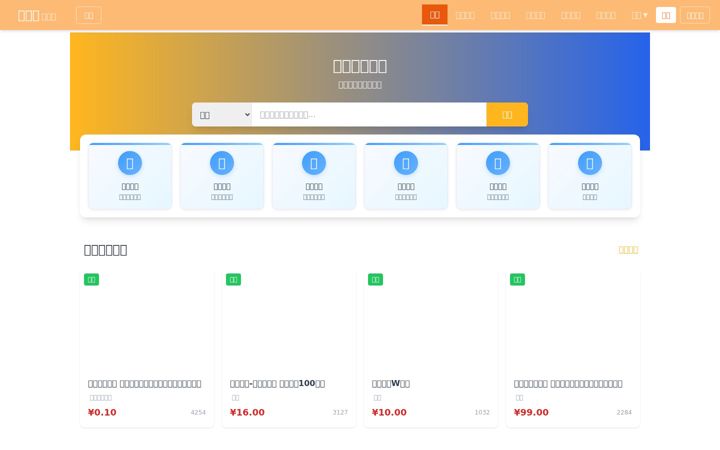720x450 pixels.
Task: Click the yellow link opposite section heading
Action: [628, 250]
